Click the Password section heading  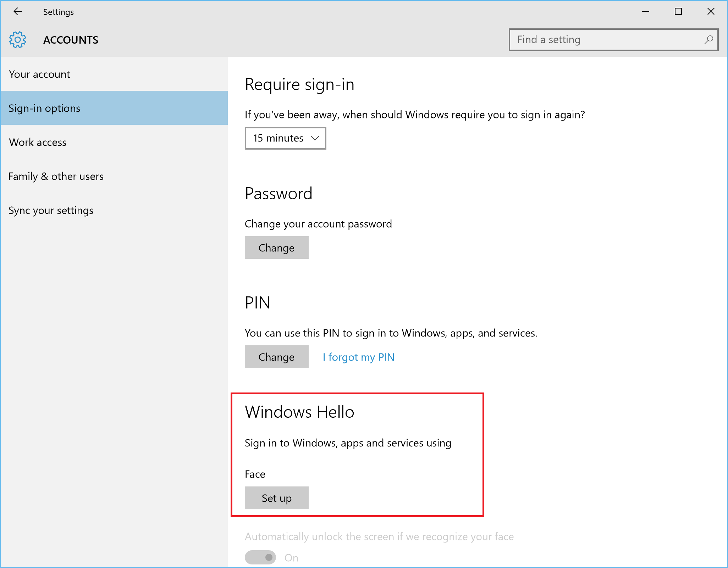pyautogui.click(x=278, y=194)
